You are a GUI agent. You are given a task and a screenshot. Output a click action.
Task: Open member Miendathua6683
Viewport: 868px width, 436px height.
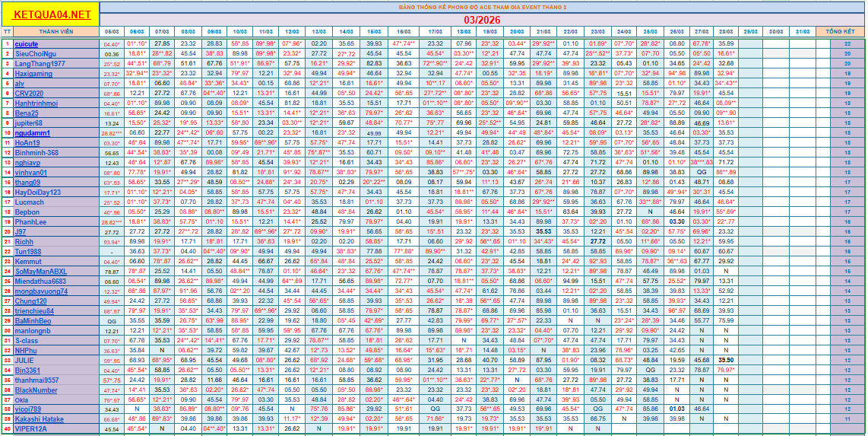[41, 282]
